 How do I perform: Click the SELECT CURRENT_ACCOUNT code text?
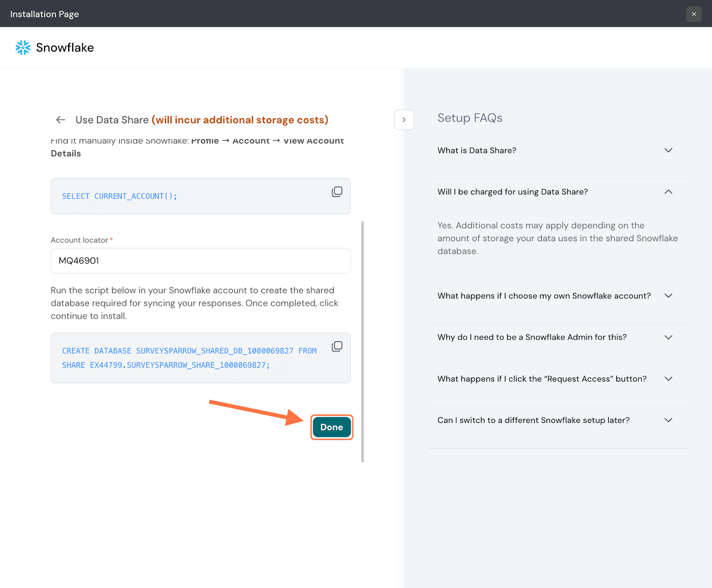click(119, 196)
